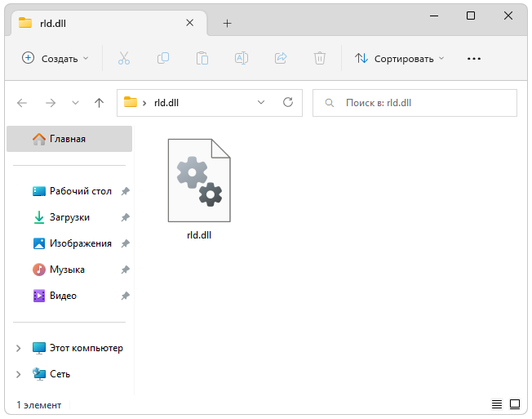Switch to large icons view
This screenshot has width=532, height=419.
(515, 404)
